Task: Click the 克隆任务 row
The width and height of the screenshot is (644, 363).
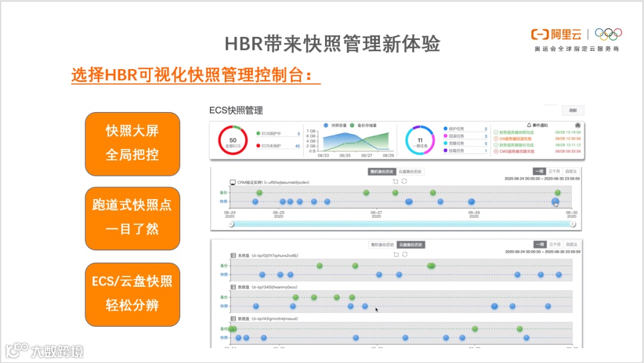Action: (466, 144)
